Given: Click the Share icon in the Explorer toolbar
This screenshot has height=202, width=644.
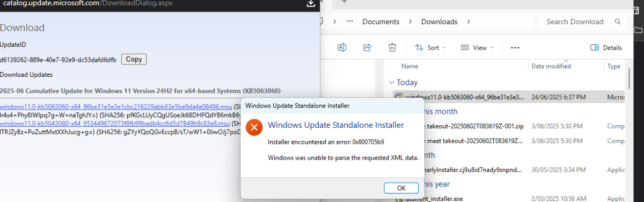Looking at the screenshot, I should pos(367,47).
